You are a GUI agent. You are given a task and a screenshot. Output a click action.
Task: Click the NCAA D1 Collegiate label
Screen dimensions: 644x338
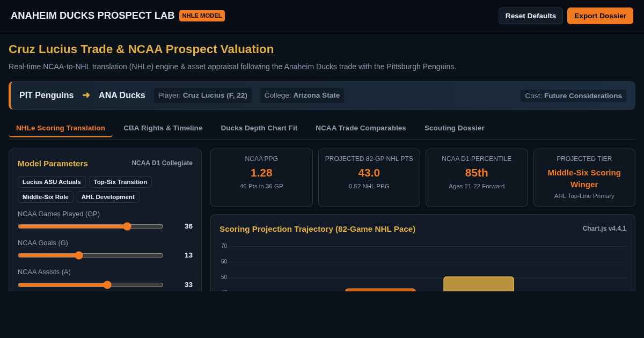[x=162, y=163]
